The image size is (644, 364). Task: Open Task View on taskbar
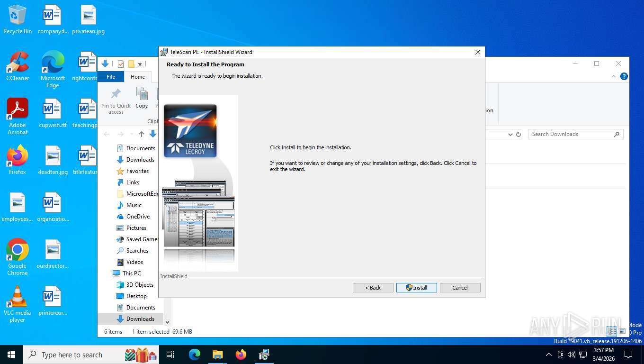click(x=170, y=355)
